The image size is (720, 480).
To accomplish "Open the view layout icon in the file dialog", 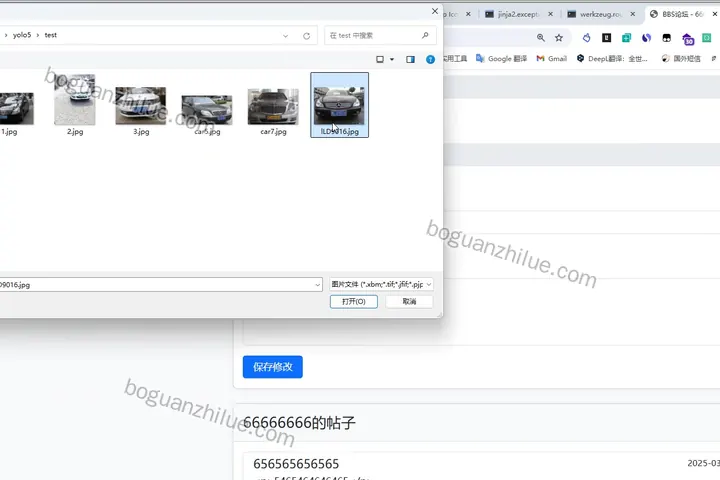I will (x=380, y=59).
